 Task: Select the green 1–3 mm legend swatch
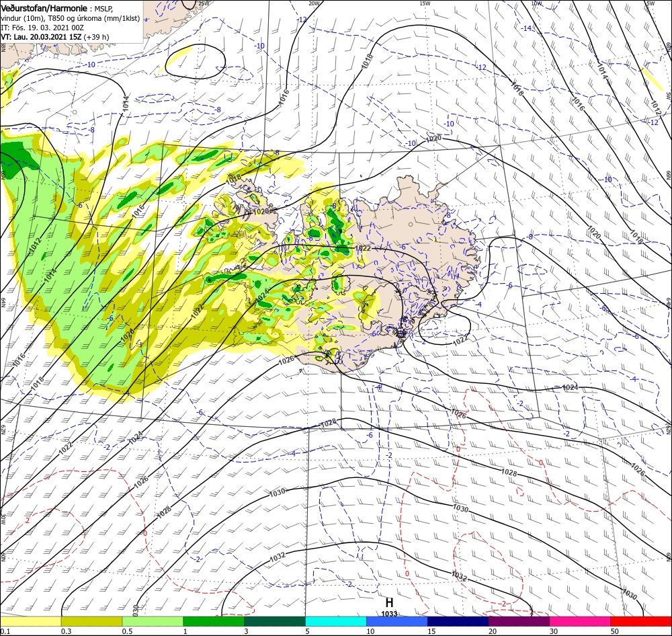[x=214, y=621]
